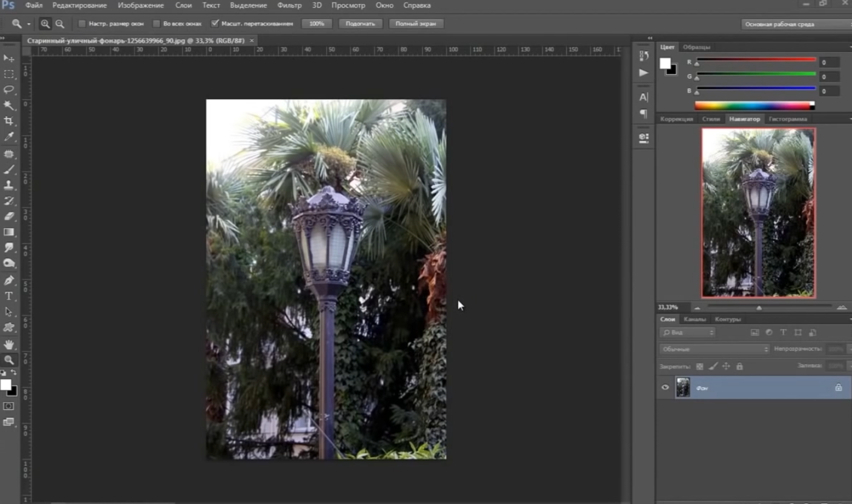Enable the Настр. размер окон checkbox
852x504 pixels.
pyautogui.click(x=82, y=24)
